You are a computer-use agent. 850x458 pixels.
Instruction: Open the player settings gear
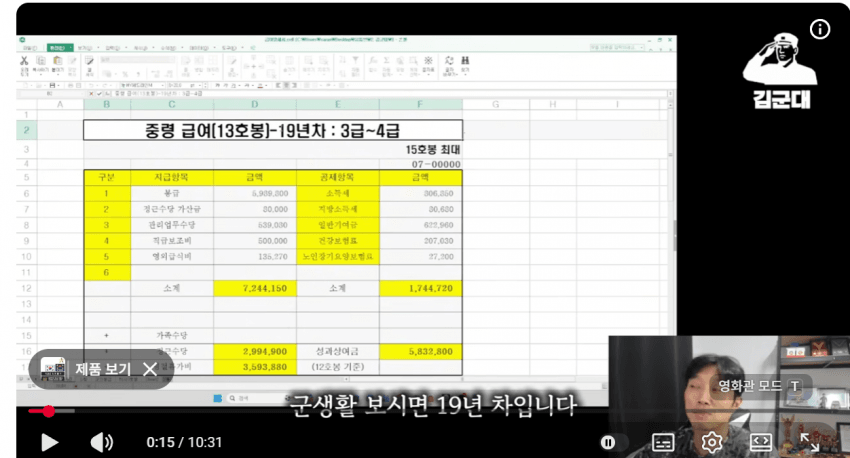click(x=712, y=443)
